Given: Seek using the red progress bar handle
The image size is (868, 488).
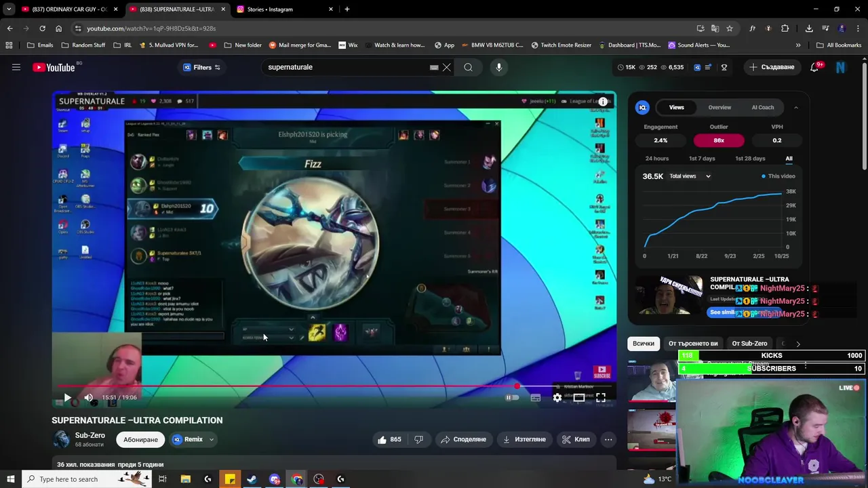Looking at the screenshot, I should tap(517, 386).
